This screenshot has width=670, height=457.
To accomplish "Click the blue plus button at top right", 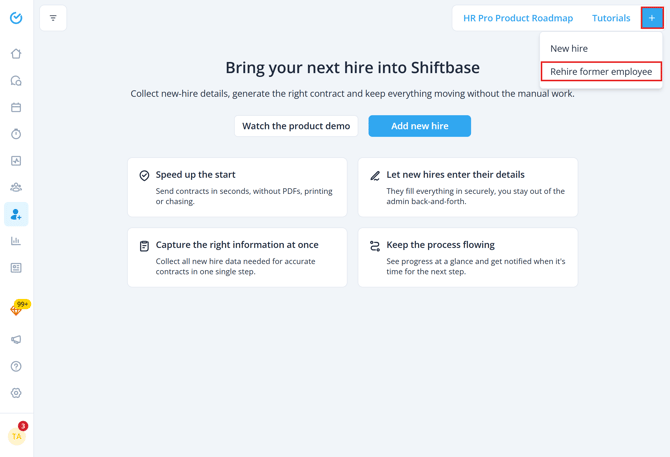I will click(x=652, y=18).
